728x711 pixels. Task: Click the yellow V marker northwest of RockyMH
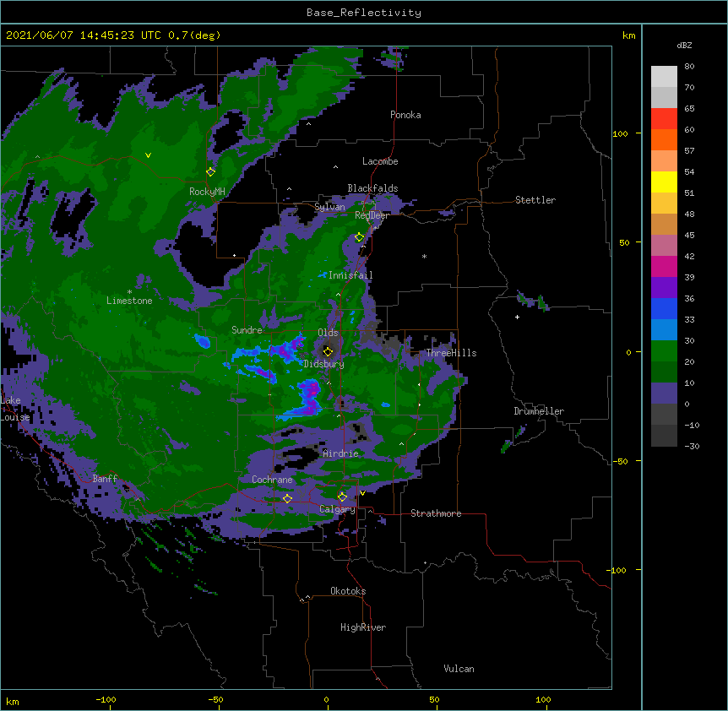click(148, 155)
